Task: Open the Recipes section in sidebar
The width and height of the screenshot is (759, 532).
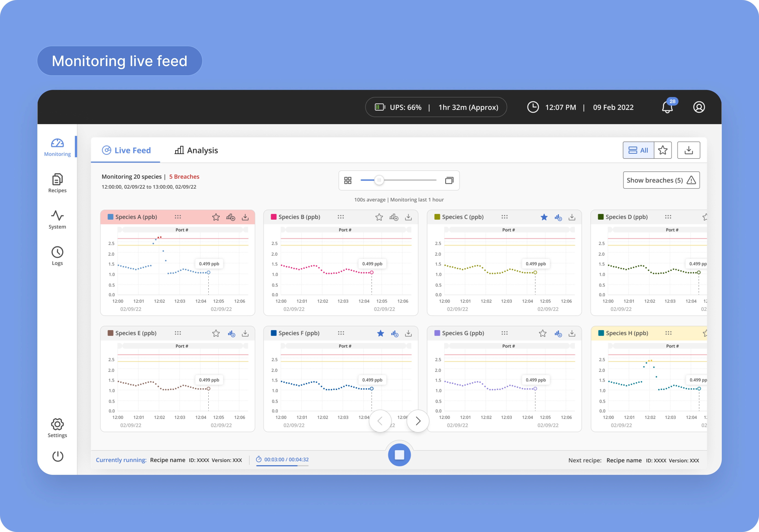Action: pyautogui.click(x=58, y=183)
